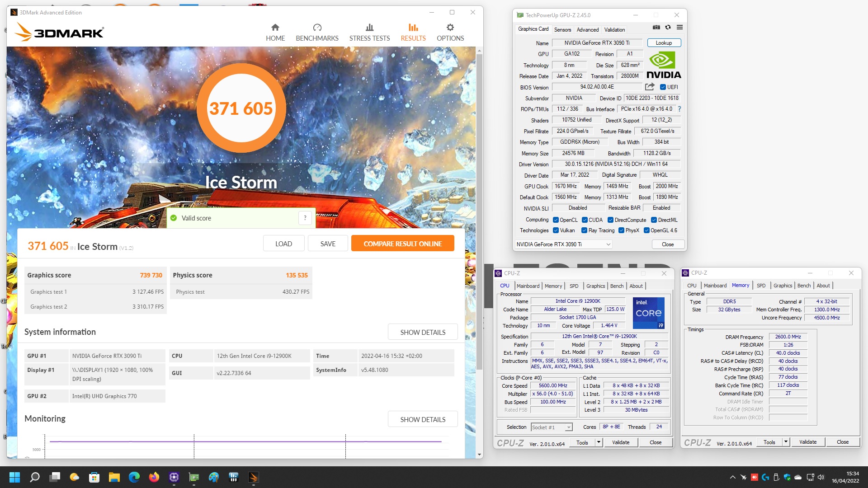This screenshot has height=488, width=868.
Task: Click Bus Interface question mark
Action: [x=679, y=109]
